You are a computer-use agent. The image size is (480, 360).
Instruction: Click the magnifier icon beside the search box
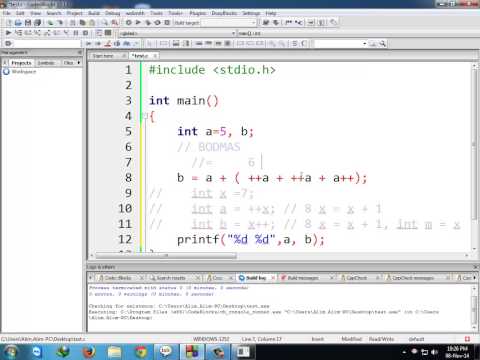pyautogui.click(x=382, y=44)
